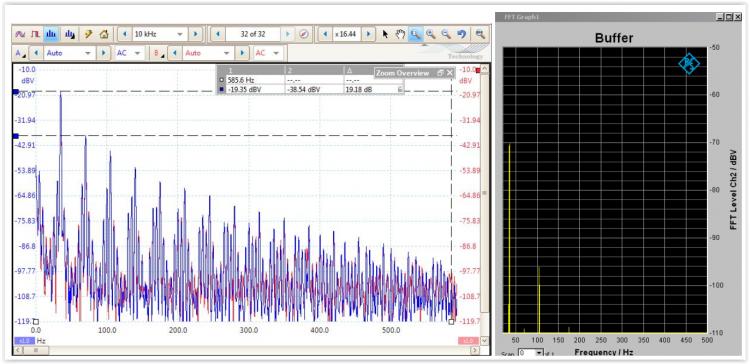Select the arrow Selection tool
Viewport: 750px width, 364px height.
click(x=386, y=34)
